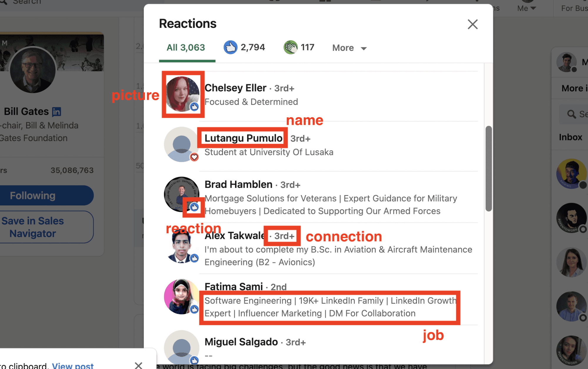The image size is (588, 369).
Task: Click like badge on Brad Hamblen's avatar
Action: [194, 207]
